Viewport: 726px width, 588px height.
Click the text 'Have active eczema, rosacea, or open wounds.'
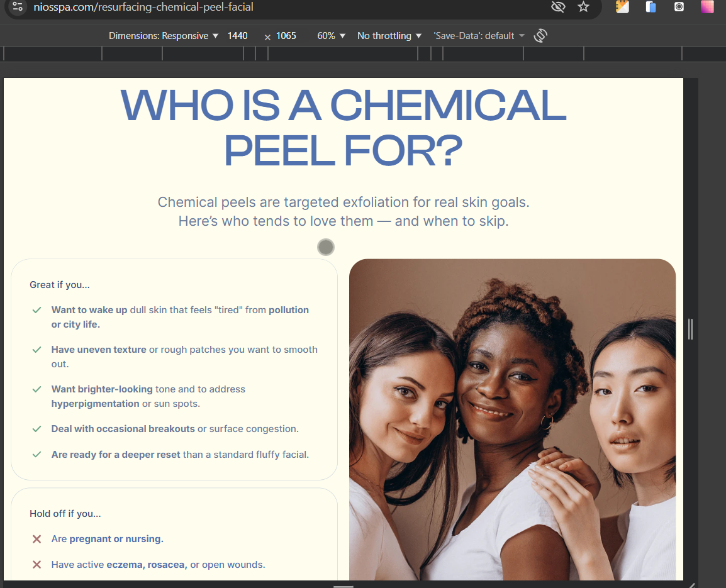[159, 564]
